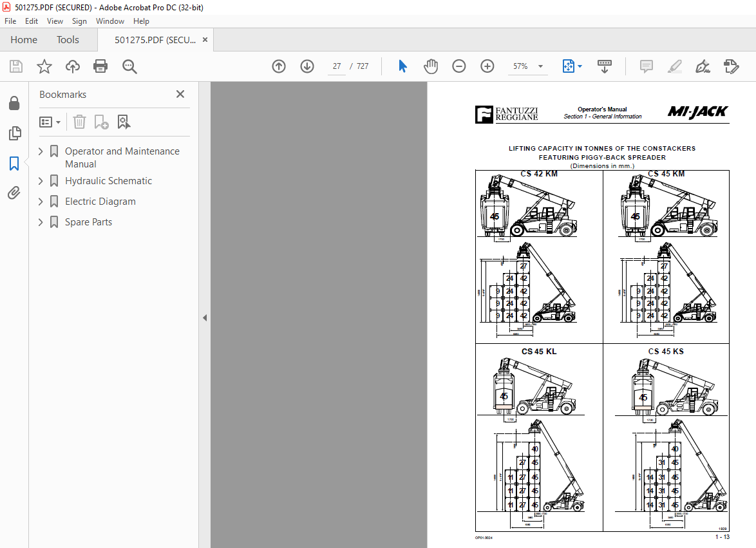This screenshot has height=548, width=756.
Task: Click the upload to cloud icon
Action: tap(73, 66)
